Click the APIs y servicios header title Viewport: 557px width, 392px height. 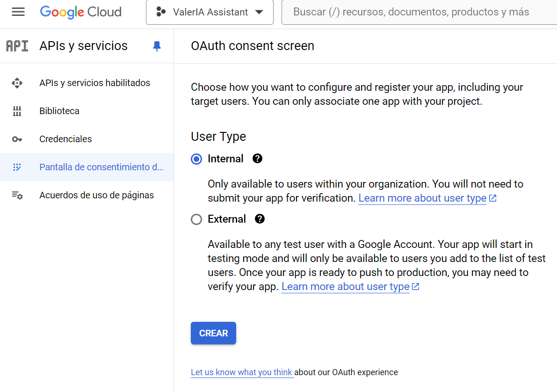[83, 46]
